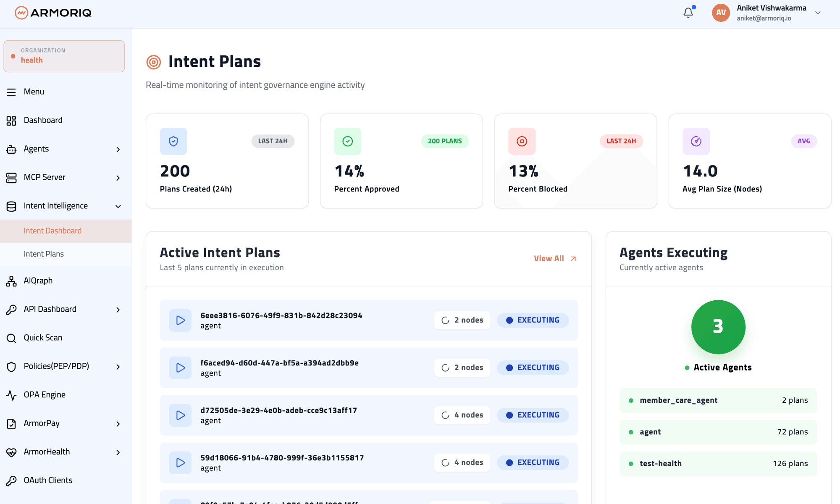Click the Policies shield icon
The image size is (840, 504).
[11, 367]
